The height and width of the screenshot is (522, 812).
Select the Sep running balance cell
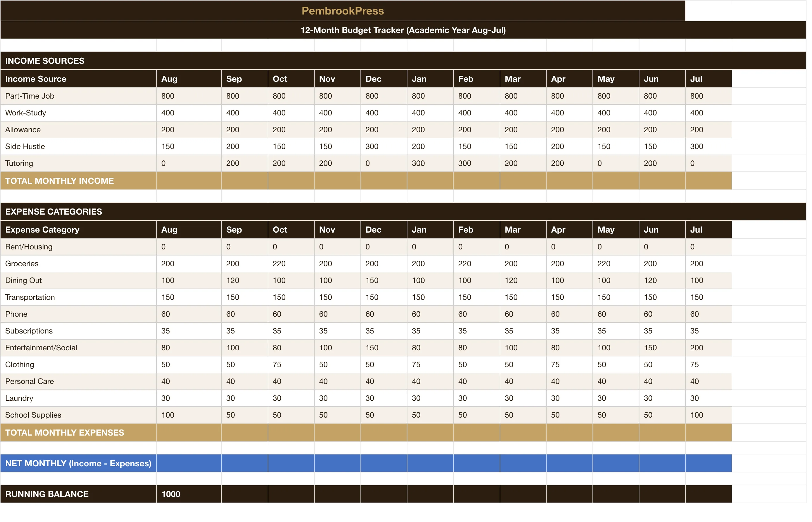click(244, 494)
